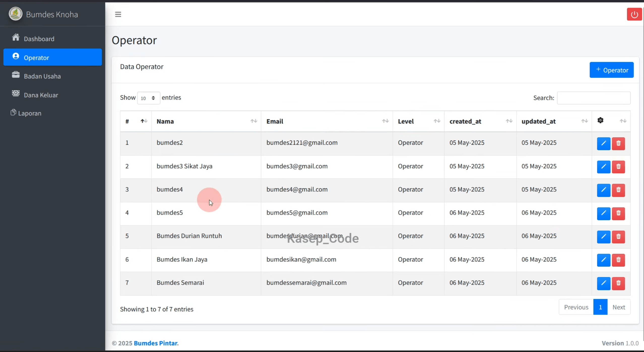This screenshot has width=644, height=352.
Task: Click the red power logout icon
Action: point(634,14)
